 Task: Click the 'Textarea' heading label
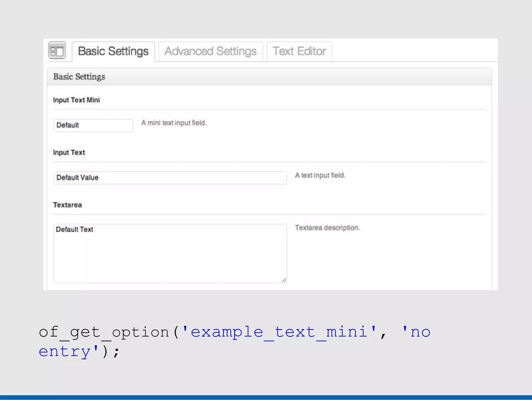tap(68, 205)
